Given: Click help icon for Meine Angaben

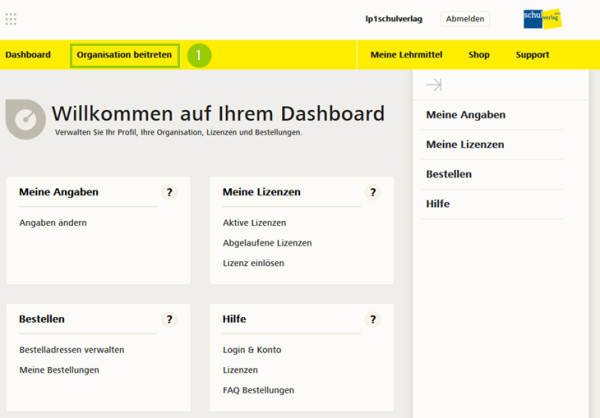Looking at the screenshot, I should (169, 192).
